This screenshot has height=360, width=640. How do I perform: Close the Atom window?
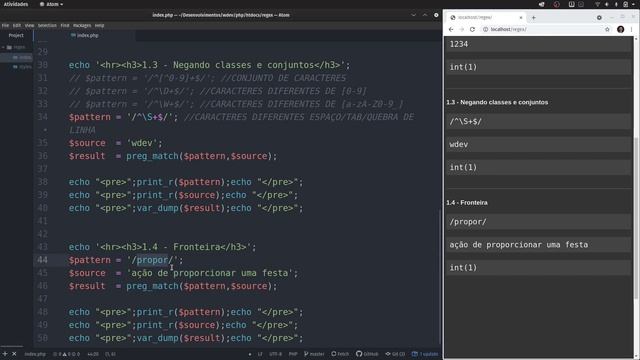click(x=436, y=15)
